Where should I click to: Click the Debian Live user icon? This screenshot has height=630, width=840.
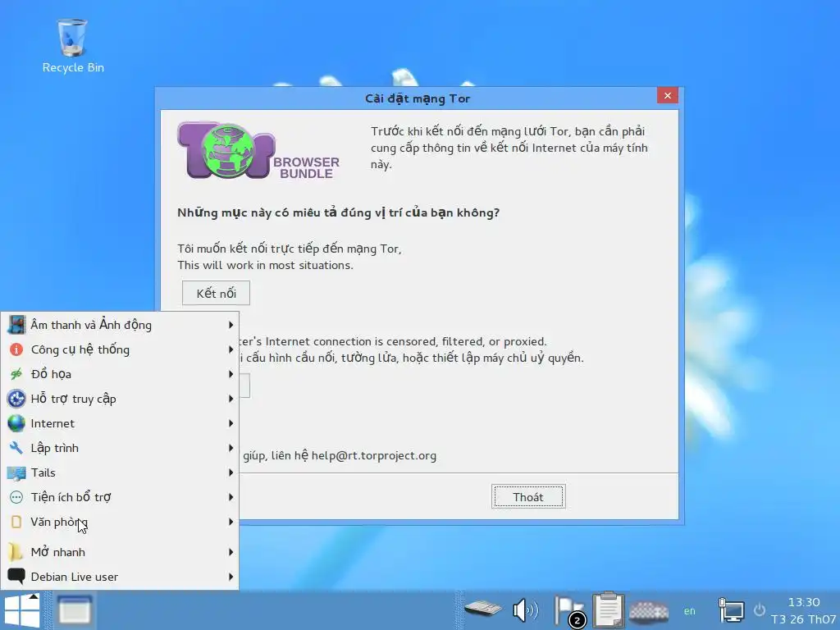(16, 577)
